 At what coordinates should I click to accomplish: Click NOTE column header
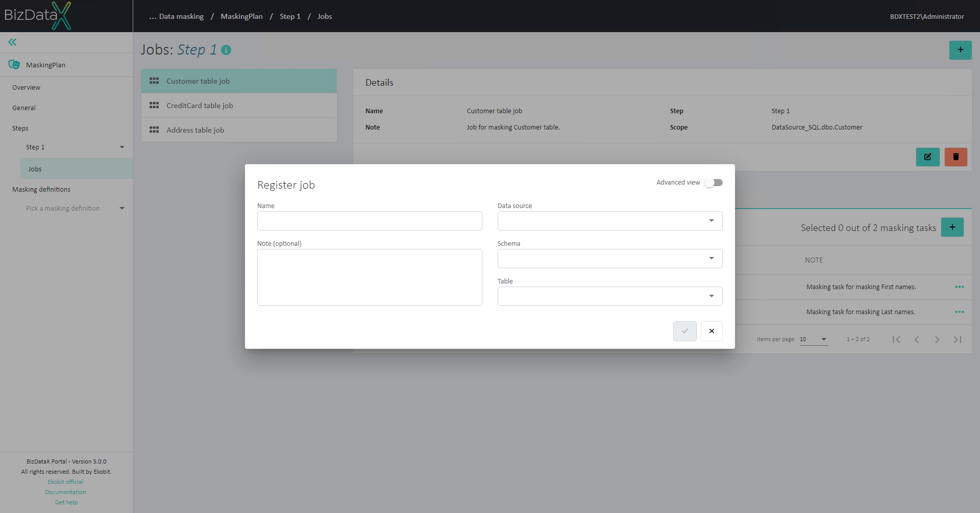[x=814, y=260]
